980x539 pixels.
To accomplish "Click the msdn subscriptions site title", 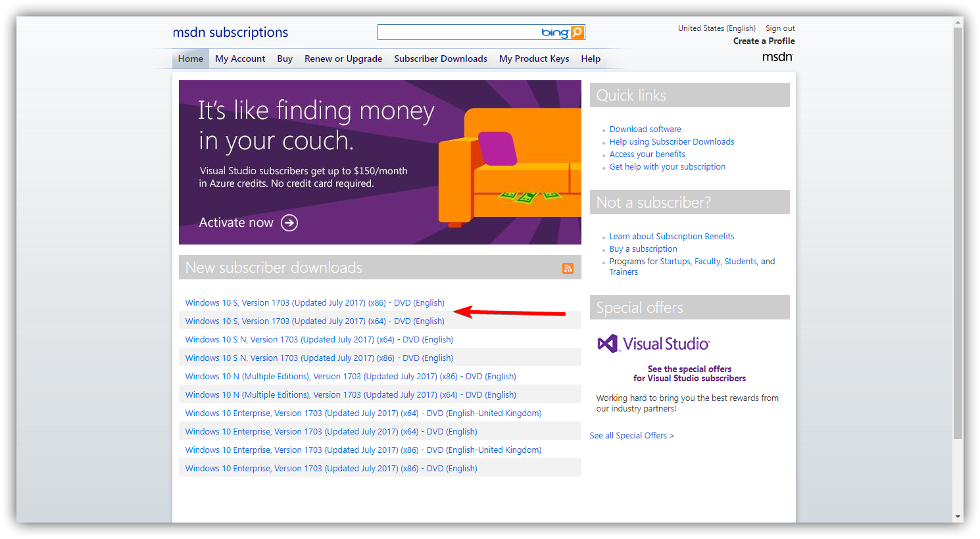I will tap(230, 32).
